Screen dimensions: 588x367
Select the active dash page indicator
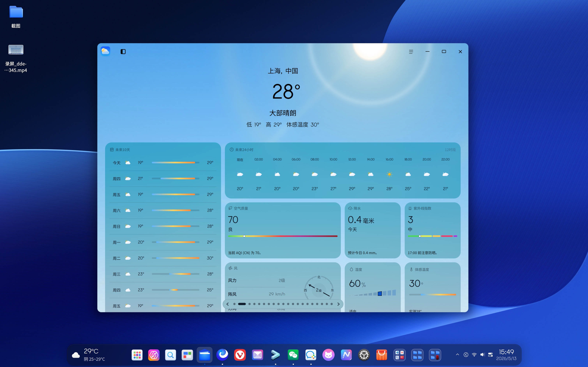(242, 304)
